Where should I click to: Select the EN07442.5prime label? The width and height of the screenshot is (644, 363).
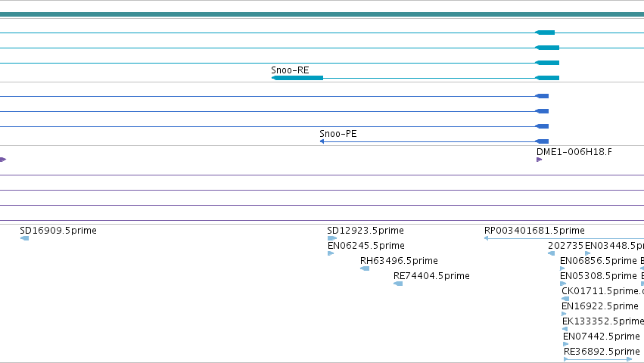pyautogui.click(x=602, y=337)
